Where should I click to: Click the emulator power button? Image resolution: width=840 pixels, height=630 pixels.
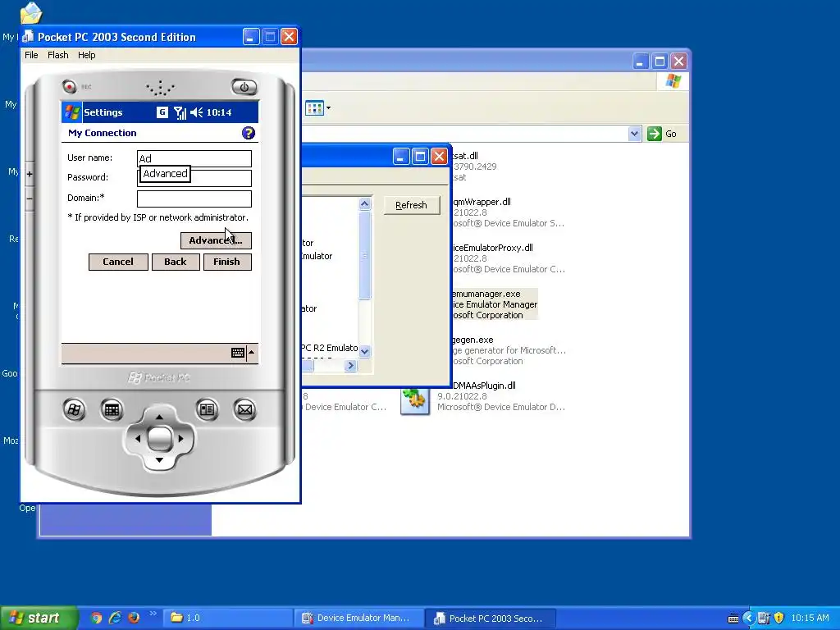point(244,87)
